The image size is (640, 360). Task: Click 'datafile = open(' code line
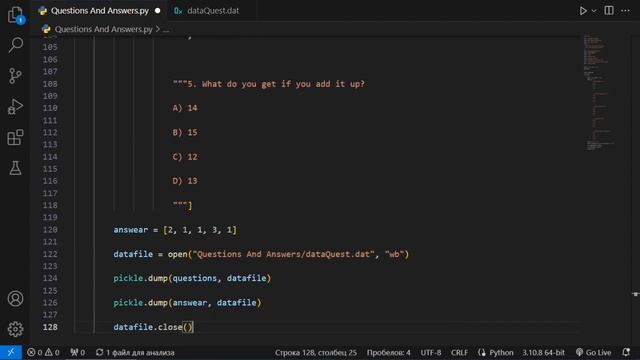[261, 254]
